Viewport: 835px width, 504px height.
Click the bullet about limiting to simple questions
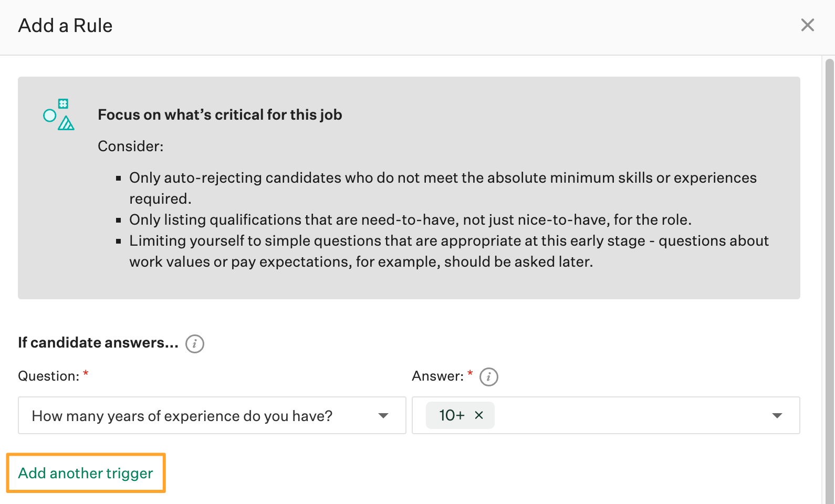[449, 251]
